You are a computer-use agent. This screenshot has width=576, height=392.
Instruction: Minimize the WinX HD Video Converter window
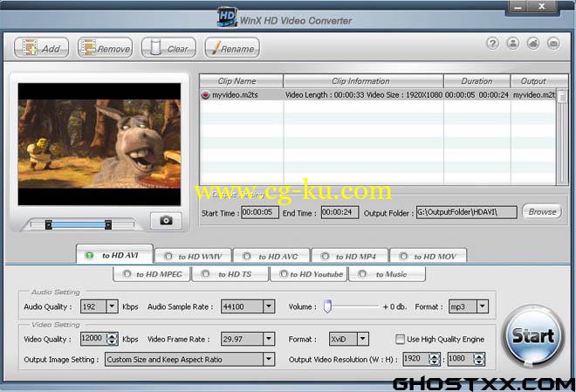(518, 7)
